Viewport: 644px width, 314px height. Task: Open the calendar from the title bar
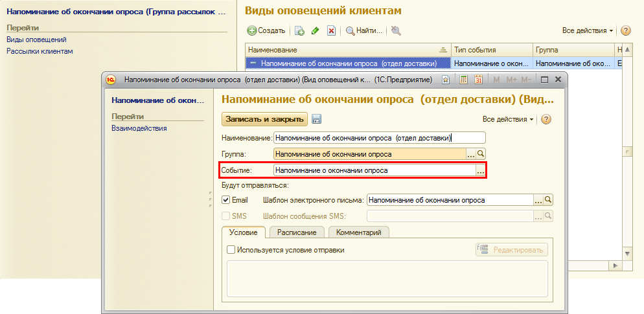coord(479,80)
